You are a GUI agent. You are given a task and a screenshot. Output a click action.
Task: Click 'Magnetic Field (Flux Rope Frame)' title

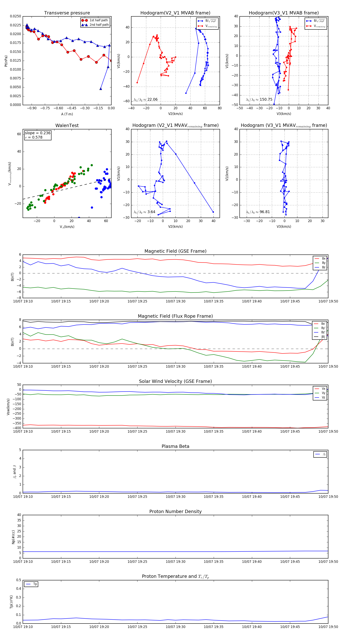(175, 316)
